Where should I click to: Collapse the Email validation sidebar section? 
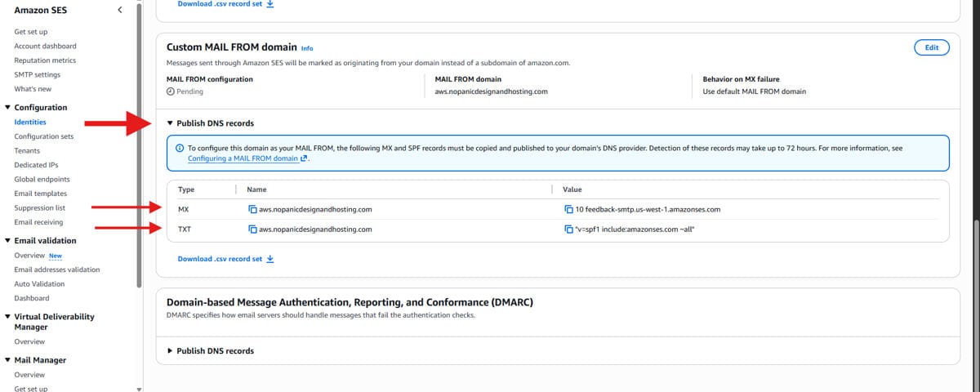(x=8, y=241)
